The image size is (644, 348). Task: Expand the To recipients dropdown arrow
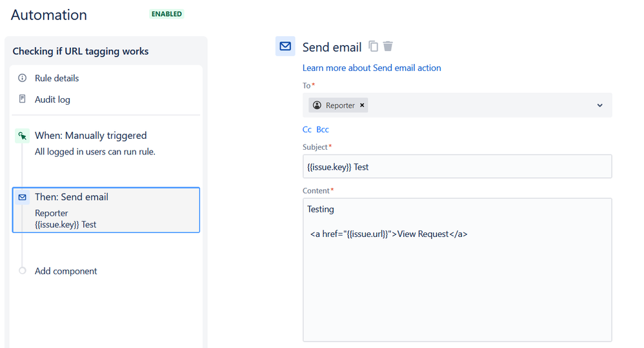(599, 105)
